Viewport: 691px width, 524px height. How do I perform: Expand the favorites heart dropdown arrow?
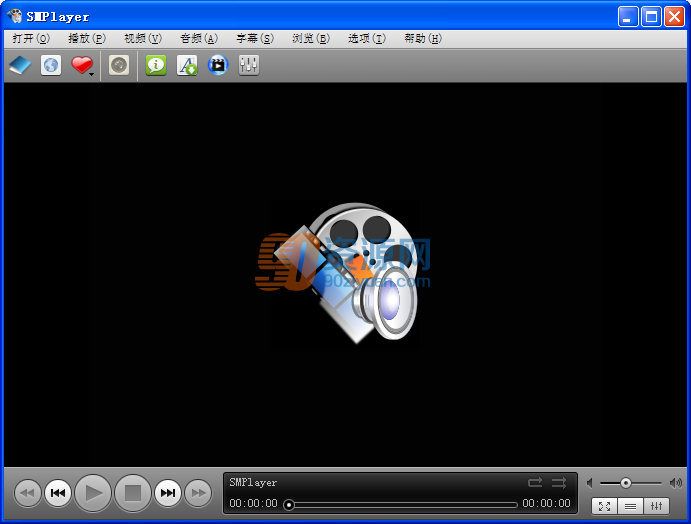click(x=91, y=74)
